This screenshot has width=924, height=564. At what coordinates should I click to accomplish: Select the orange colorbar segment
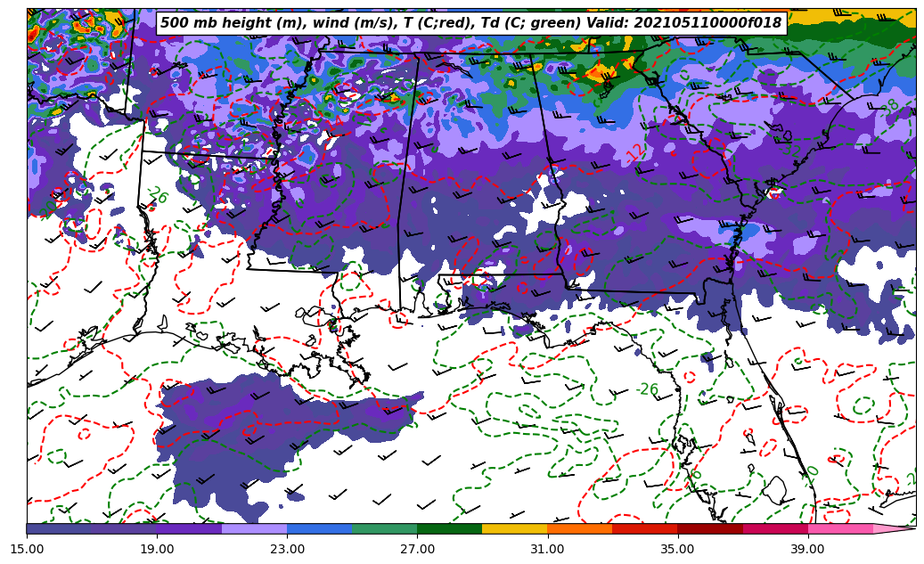(579, 528)
